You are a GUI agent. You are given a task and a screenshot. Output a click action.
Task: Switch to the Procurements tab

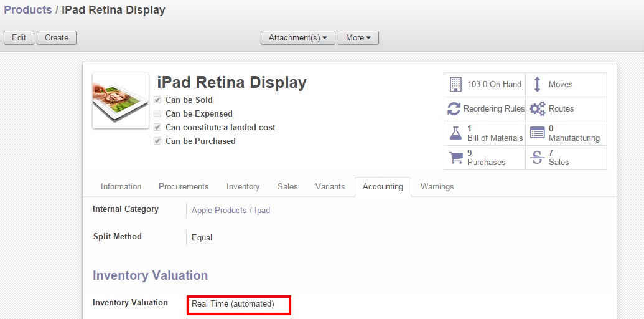pyautogui.click(x=184, y=187)
